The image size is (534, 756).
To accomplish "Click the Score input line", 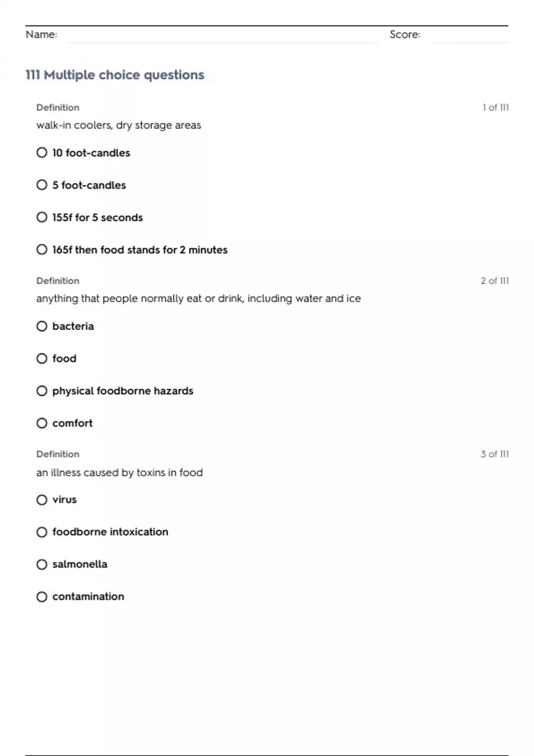I will pyautogui.click(x=469, y=36).
